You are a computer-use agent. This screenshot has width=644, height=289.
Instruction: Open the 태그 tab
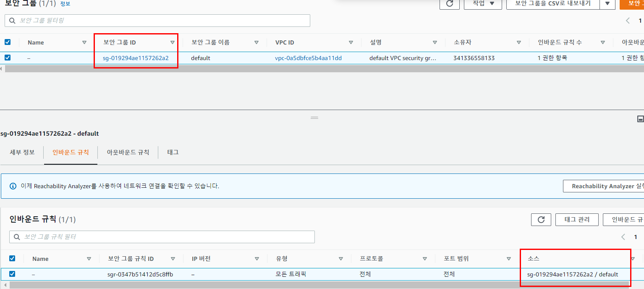[x=173, y=152]
